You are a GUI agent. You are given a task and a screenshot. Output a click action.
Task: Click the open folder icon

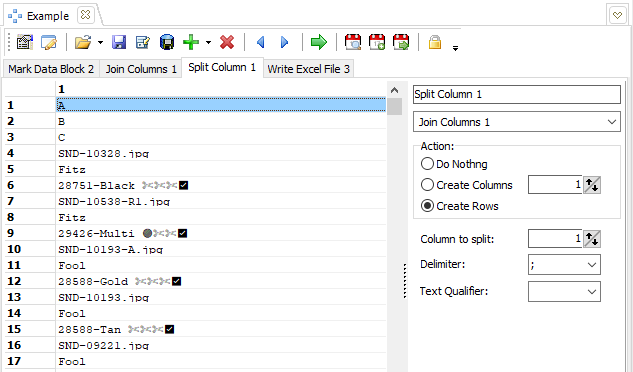[x=83, y=42]
